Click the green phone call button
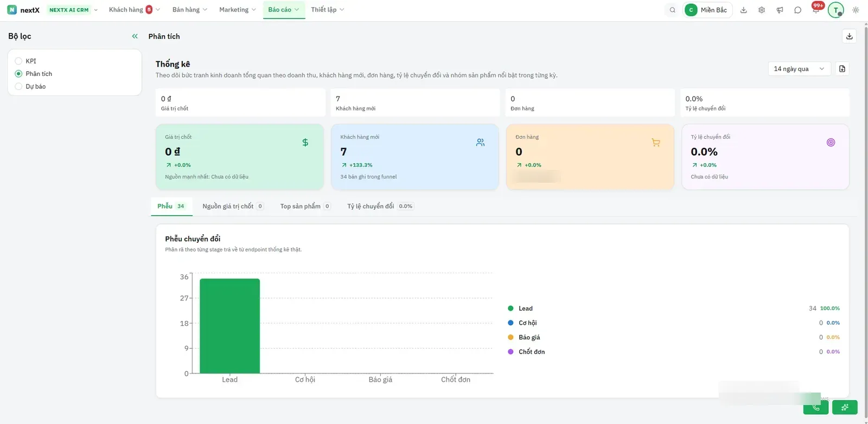Screen dimensions: 868x424 (x=815, y=407)
